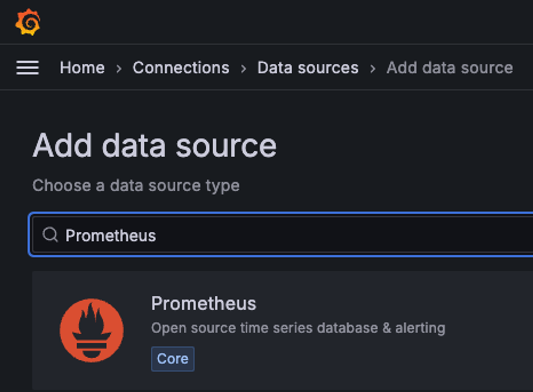This screenshot has height=392, width=533.
Task: Open the Data sources breadcrumb
Action: coord(308,68)
